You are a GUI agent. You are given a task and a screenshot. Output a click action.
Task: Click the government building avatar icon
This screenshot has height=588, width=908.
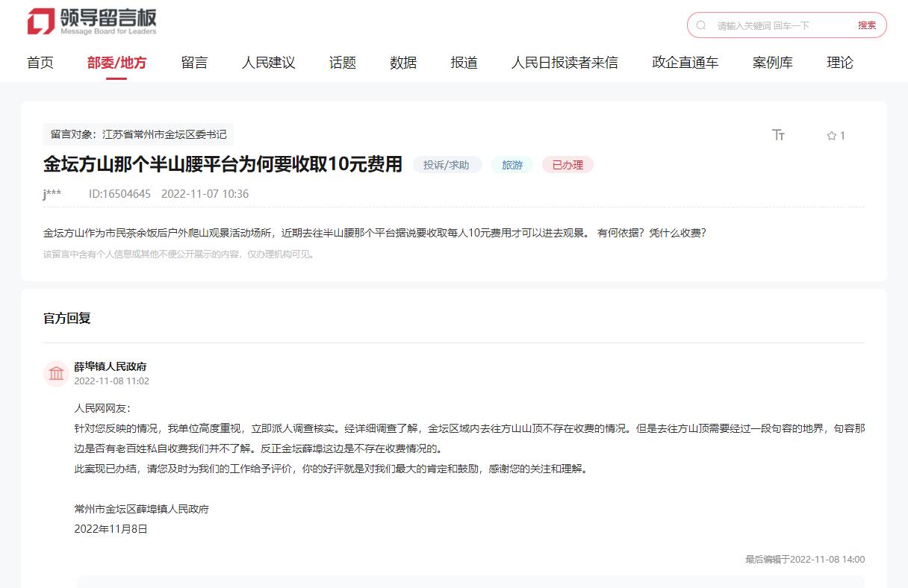tap(56, 372)
